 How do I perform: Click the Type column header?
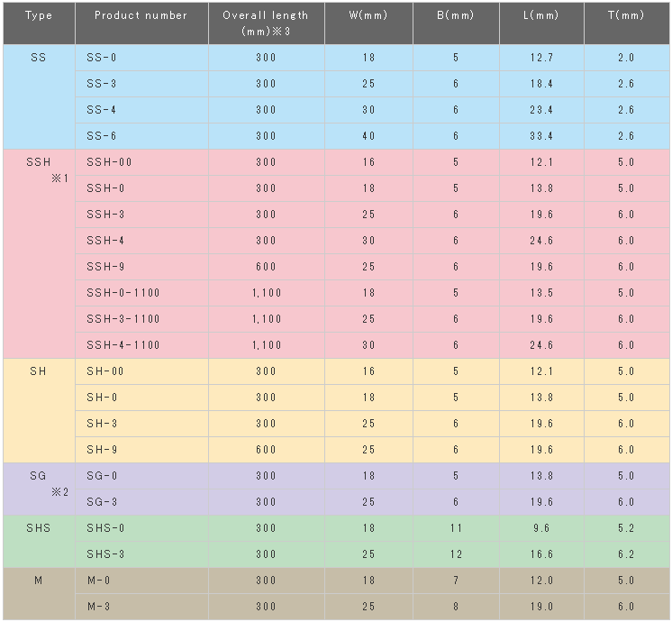38,15
